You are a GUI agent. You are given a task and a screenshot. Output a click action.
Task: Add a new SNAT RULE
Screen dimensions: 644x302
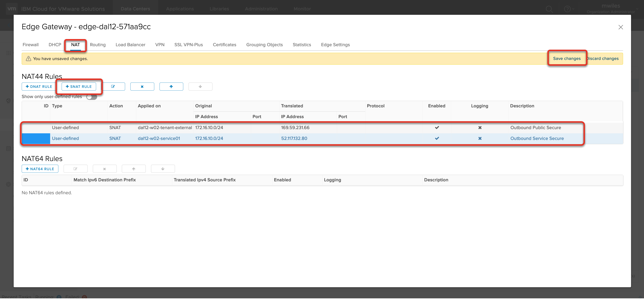(79, 86)
